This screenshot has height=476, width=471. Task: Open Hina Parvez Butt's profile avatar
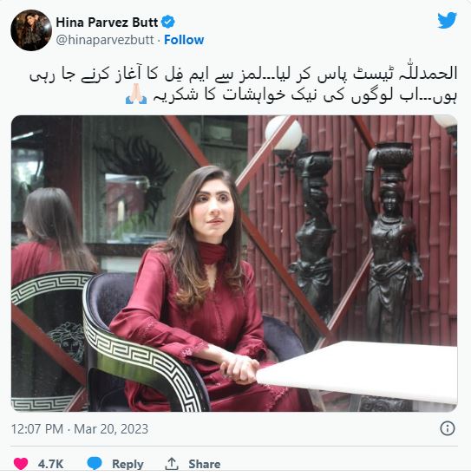(31, 30)
